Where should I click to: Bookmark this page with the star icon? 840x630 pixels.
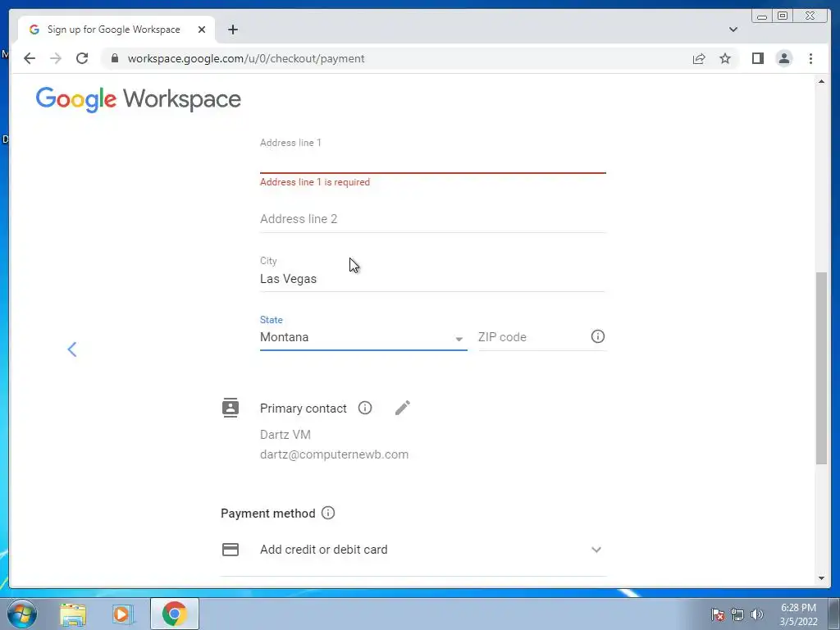coord(725,58)
